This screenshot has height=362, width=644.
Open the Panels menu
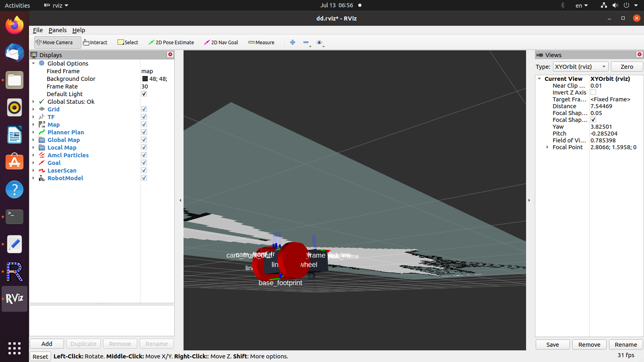pos(58,30)
